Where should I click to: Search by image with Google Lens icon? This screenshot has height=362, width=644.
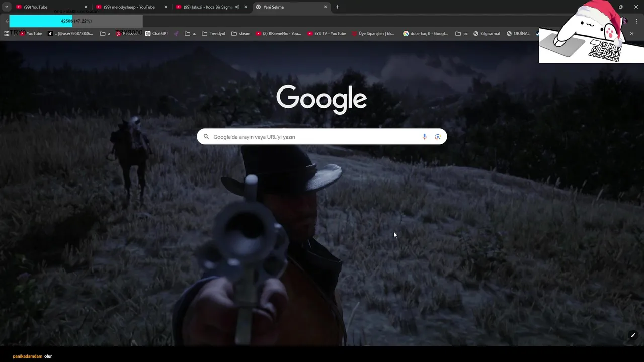click(x=438, y=137)
